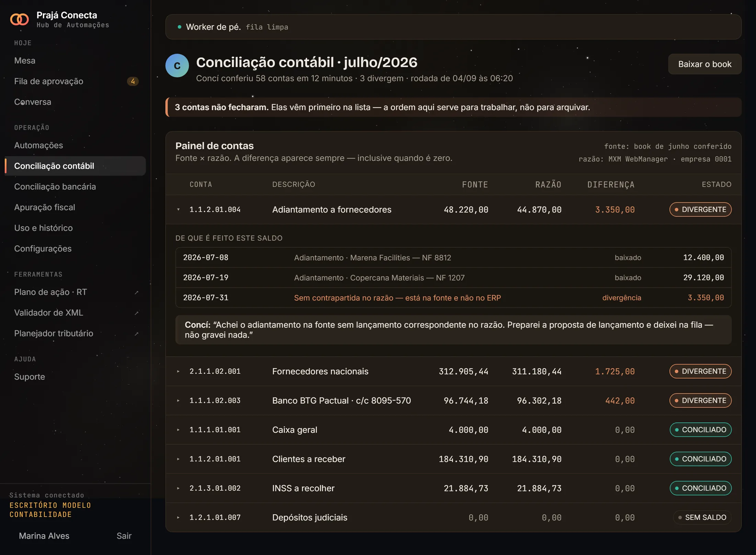Open Uso e histórico

click(75, 228)
